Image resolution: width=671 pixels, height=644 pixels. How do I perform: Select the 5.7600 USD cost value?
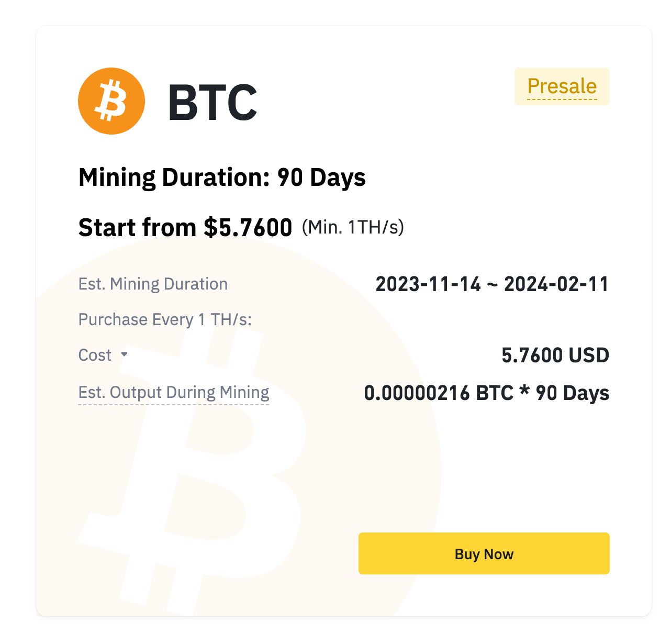[x=556, y=355]
